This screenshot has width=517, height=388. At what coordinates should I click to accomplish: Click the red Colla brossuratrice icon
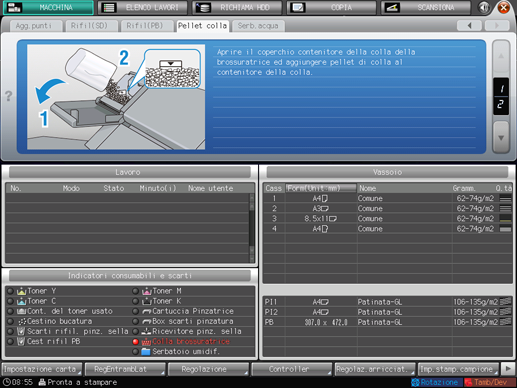(146, 342)
